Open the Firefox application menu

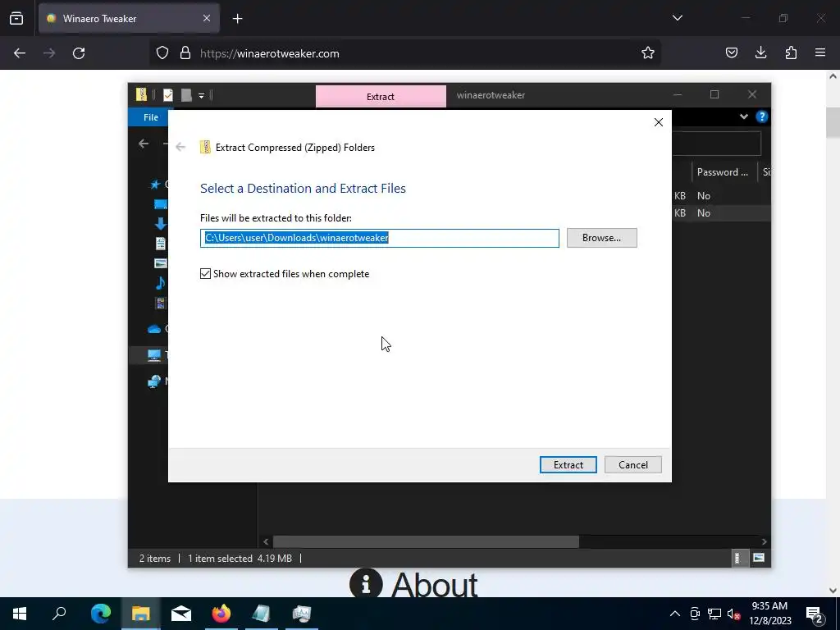pyautogui.click(x=820, y=52)
